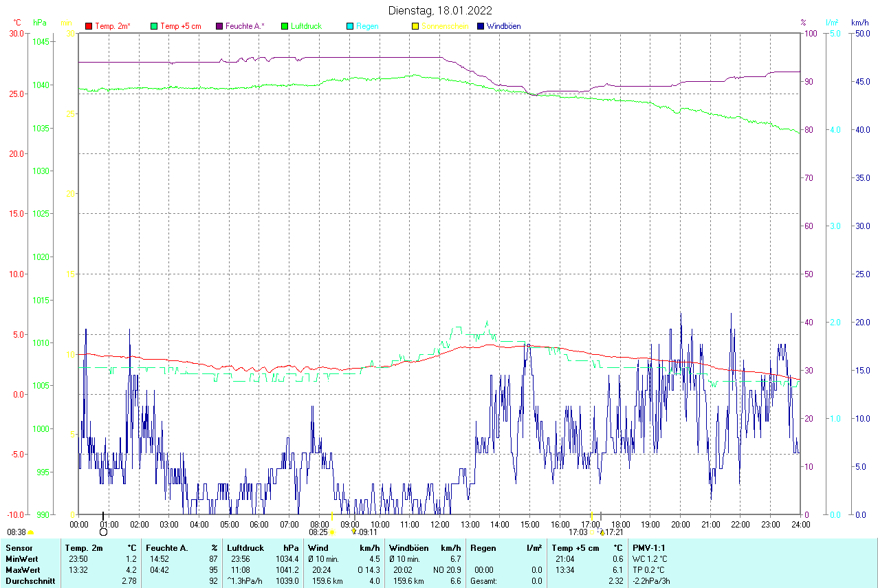The width and height of the screenshot is (878, 588).
Task: Select the 'Temp. 2m*' legend label
Action: click(113, 26)
